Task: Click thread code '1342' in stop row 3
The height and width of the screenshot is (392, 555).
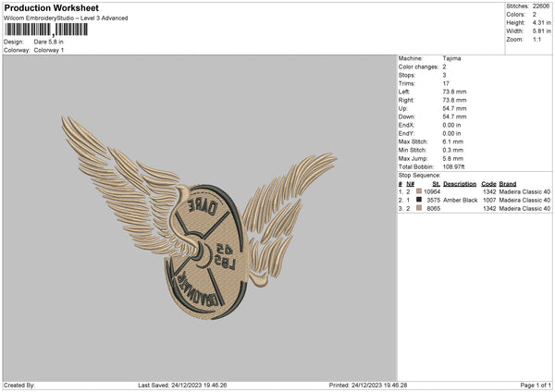Action: click(x=489, y=208)
